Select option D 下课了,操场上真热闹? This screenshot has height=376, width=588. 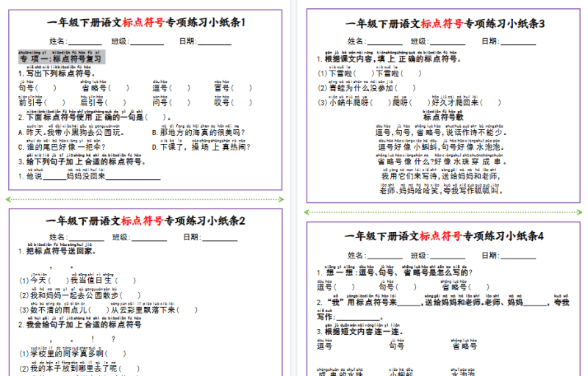tap(201, 146)
